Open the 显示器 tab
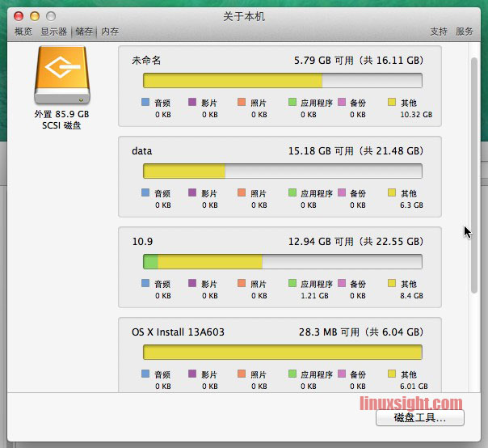The width and height of the screenshot is (488, 448). point(54,32)
